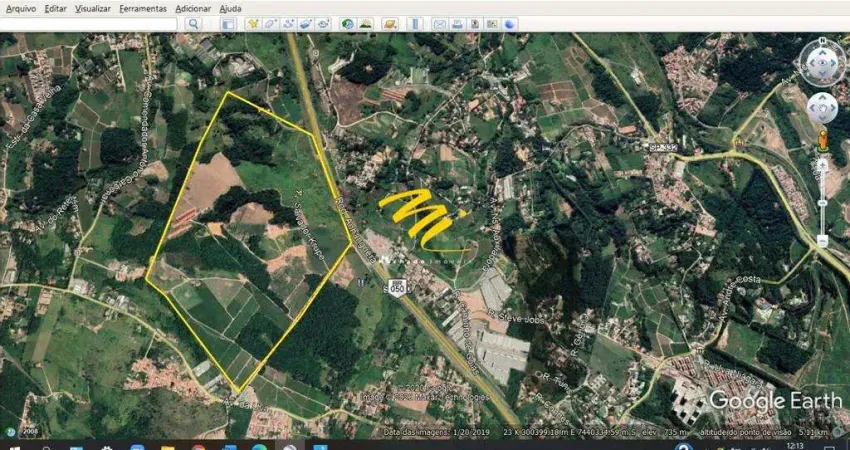Click the 12:13 taskbar clock
Viewport: 850px width, 450px height.
(794, 446)
